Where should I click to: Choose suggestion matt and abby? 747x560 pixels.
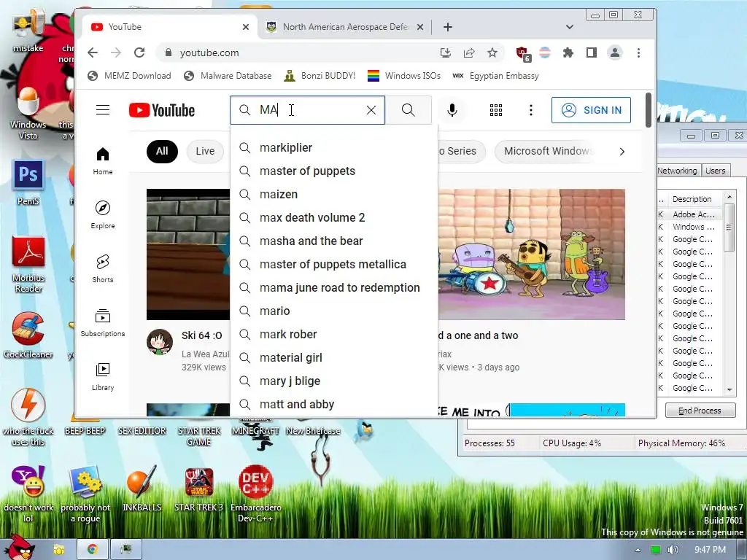point(333,404)
